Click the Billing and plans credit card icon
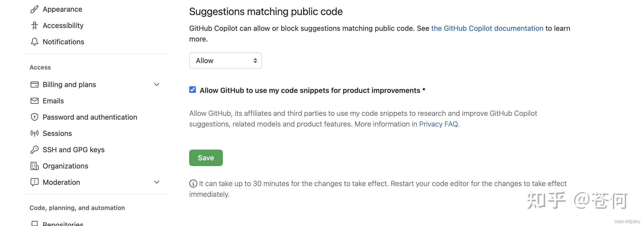The height and width of the screenshot is (226, 644). click(x=35, y=84)
